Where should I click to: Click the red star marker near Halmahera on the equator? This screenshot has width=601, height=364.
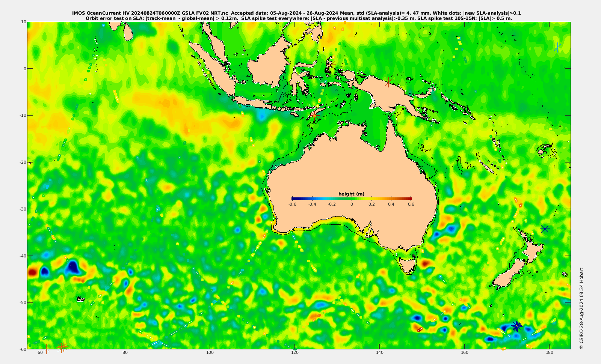coord(331,64)
